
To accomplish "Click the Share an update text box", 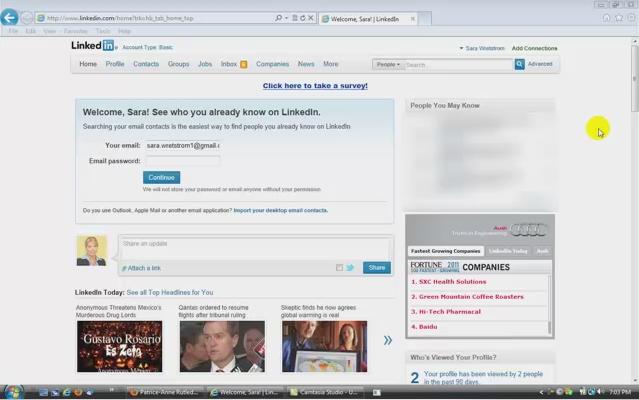I will click(x=256, y=248).
